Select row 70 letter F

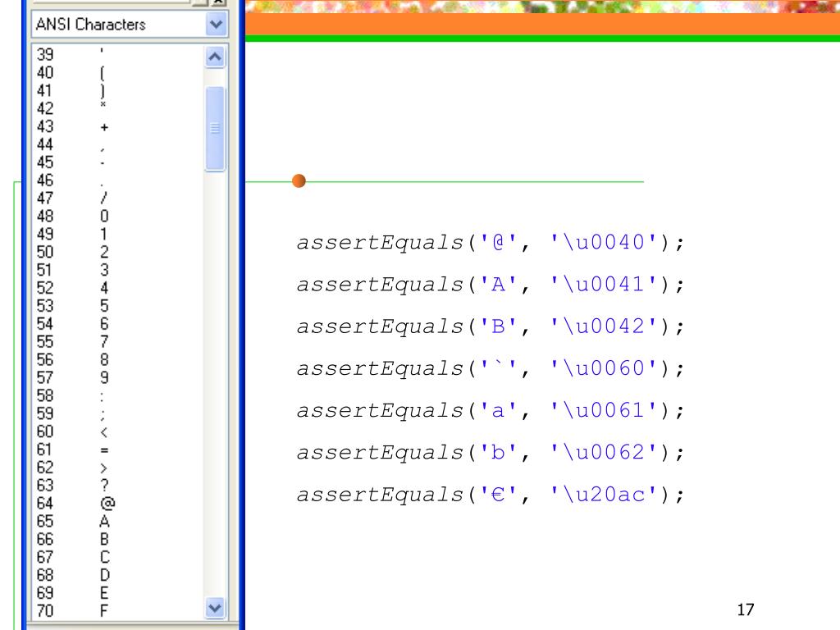pyautogui.click(x=118, y=611)
